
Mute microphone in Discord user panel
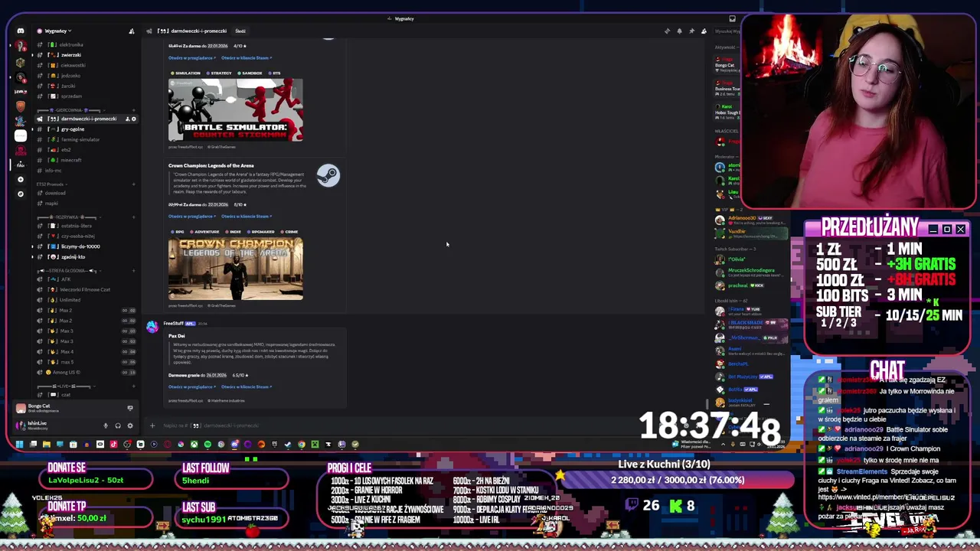(x=106, y=425)
